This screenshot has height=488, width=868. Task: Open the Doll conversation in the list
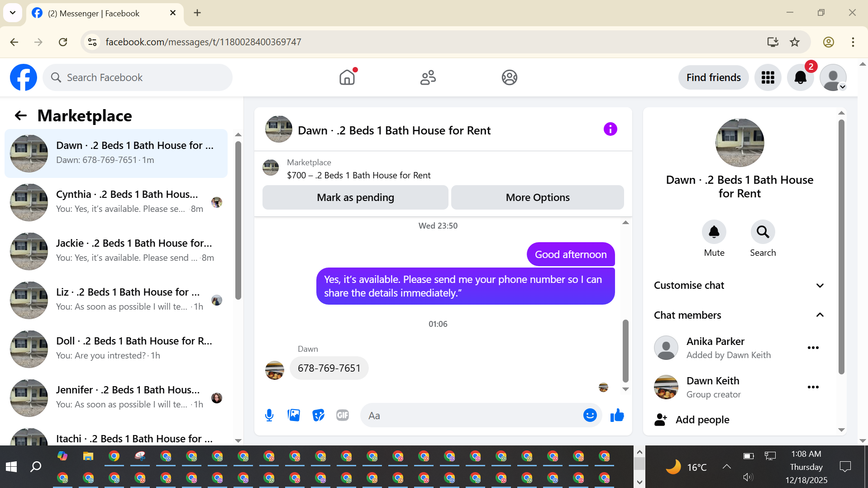click(x=116, y=349)
